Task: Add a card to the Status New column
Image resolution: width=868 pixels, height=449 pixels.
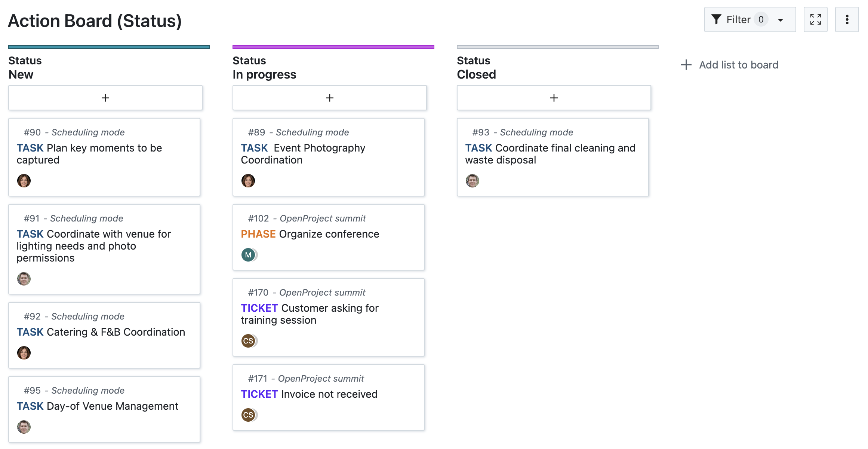Action: (105, 98)
